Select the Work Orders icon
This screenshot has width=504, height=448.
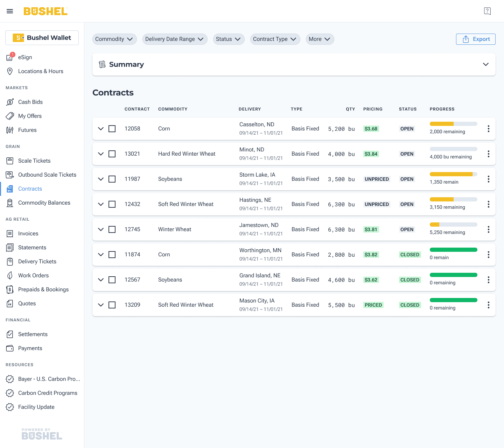tap(10, 276)
